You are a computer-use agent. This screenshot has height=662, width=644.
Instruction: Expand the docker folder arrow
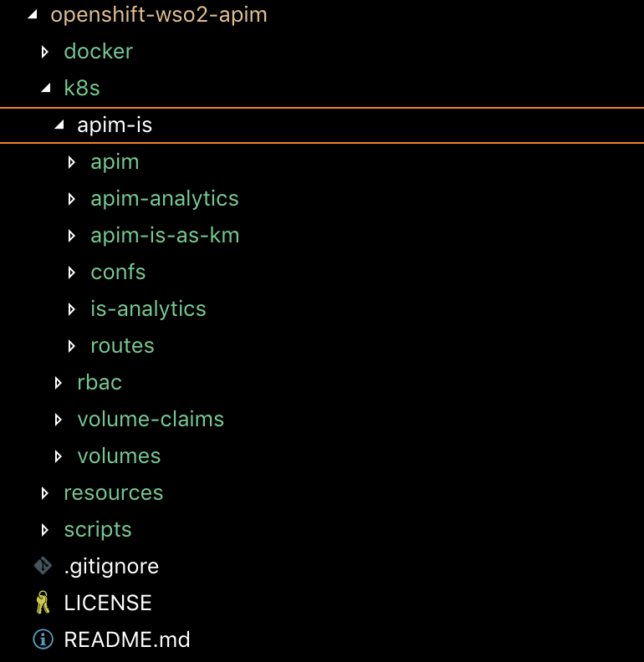(x=46, y=52)
